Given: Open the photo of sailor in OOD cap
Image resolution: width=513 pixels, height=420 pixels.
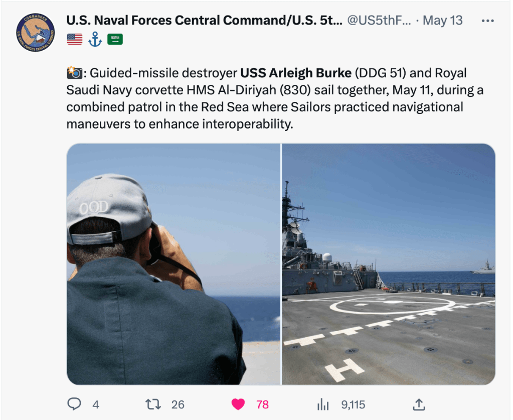Looking at the screenshot, I should tap(174, 264).
